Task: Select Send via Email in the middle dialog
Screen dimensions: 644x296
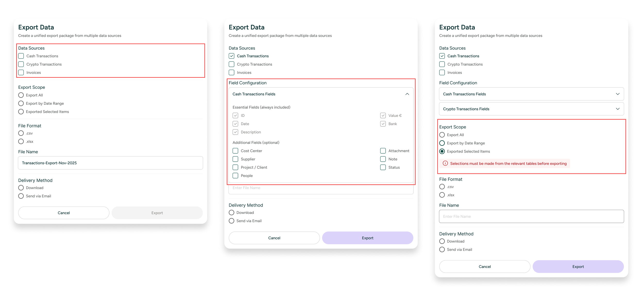Action: pyautogui.click(x=232, y=221)
